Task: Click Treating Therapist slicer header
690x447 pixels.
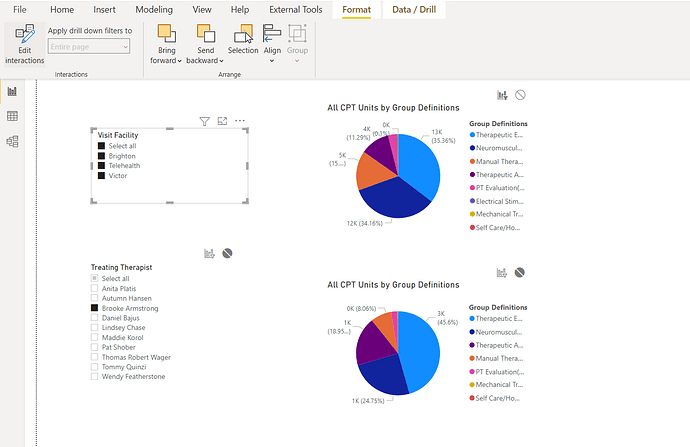Action: point(121,267)
